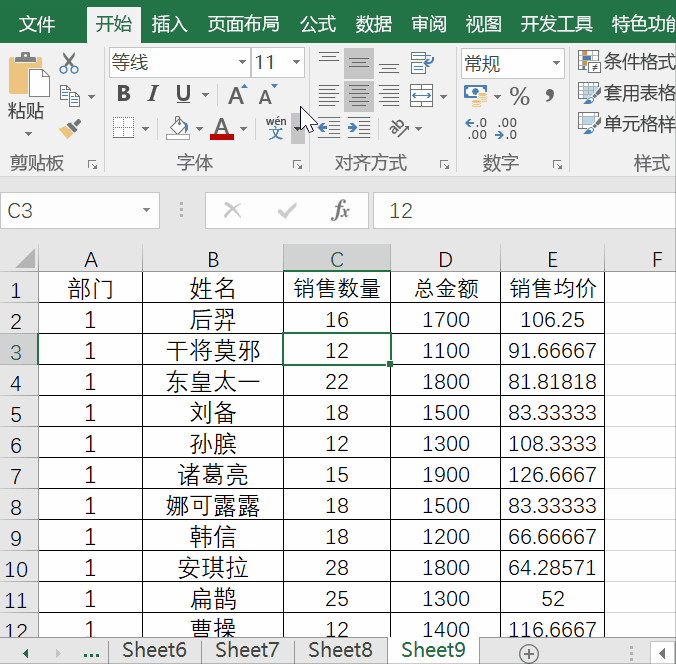
Task: Select the Format Painter brush
Action: pyautogui.click(x=70, y=128)
